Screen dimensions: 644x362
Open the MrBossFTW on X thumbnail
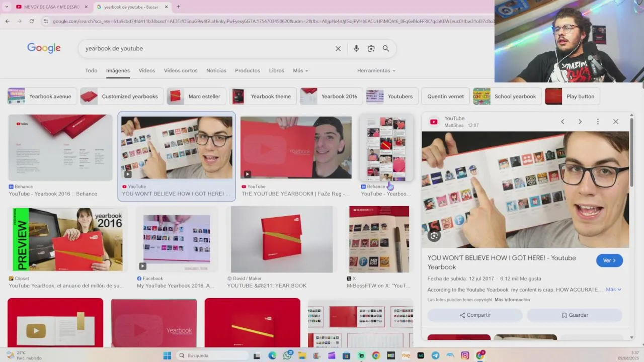pos(379,239)
